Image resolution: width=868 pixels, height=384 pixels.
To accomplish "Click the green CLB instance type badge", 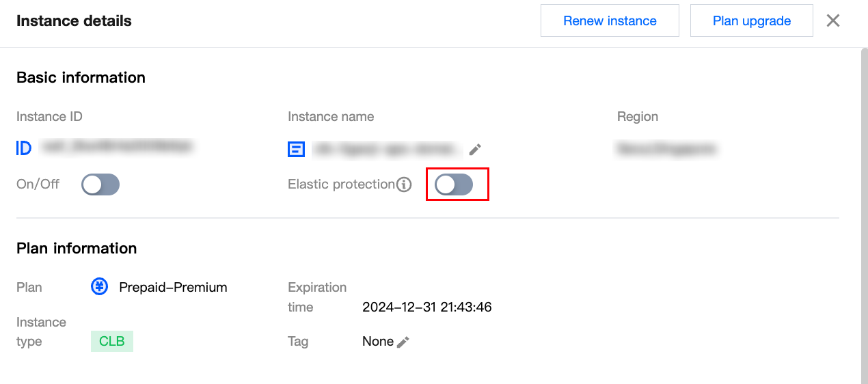I will click(x=112, y=341).
